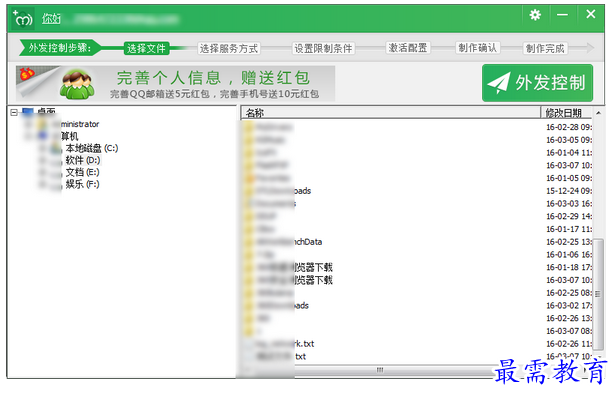This screenshot has width=616, height=403.
Task: Click the app logo icon in title bar
Action: (x=23, y=18)
